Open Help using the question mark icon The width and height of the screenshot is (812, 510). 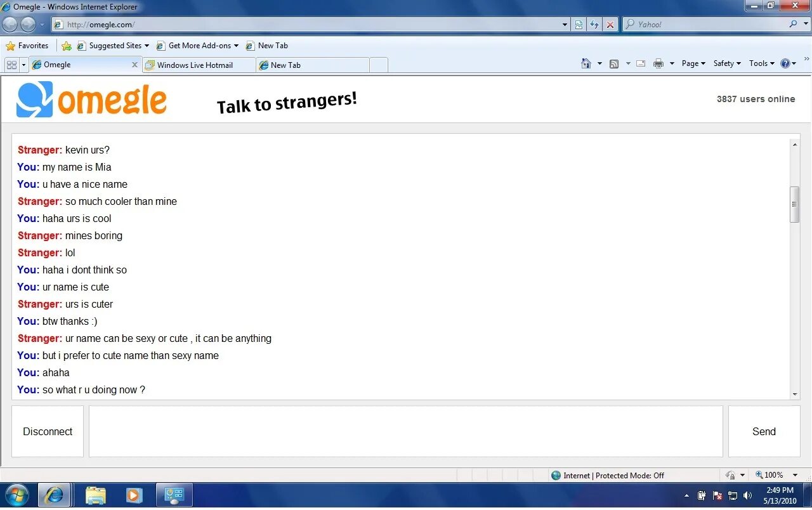point(785,63)
